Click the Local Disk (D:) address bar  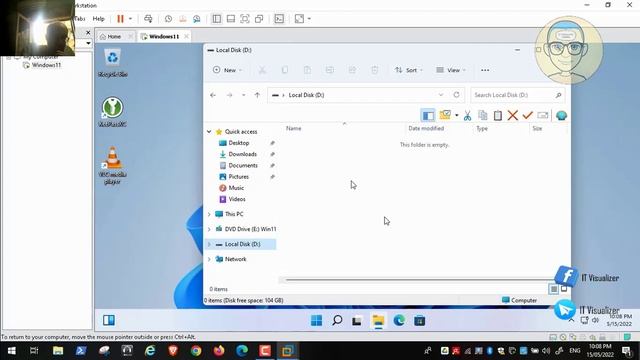[366, 95]
